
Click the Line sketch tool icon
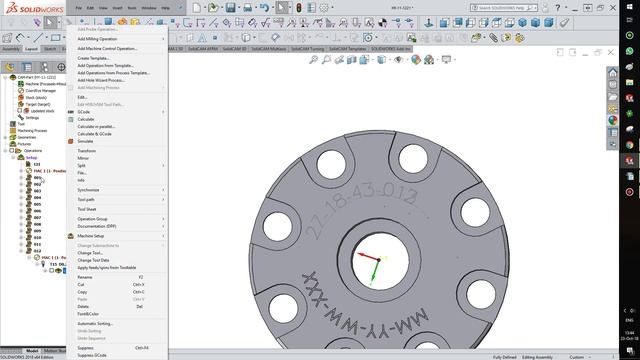38,38
